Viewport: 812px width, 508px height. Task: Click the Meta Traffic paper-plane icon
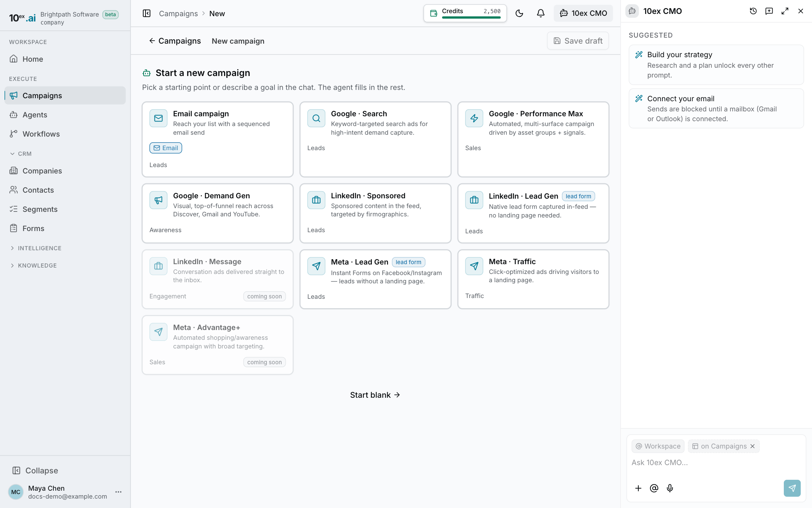point(474,266)
